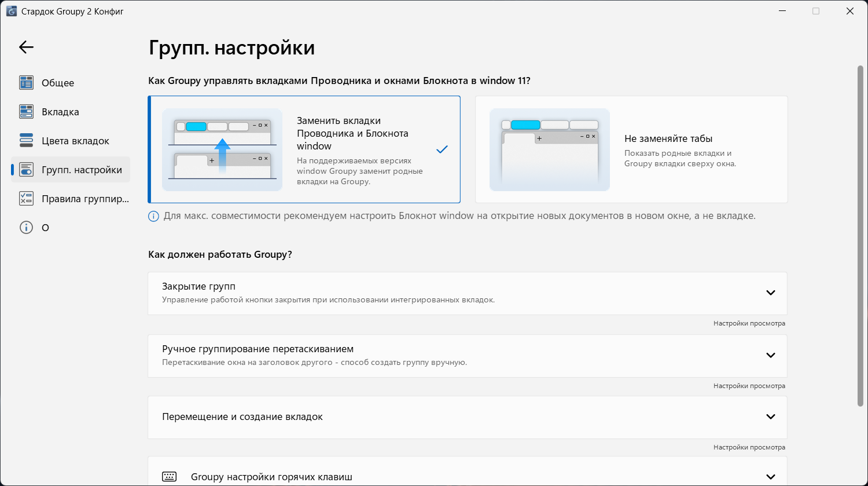Select the Заменить вкладки Проводника и Блокнота option
The width and height of the screenshot is (868, 486).
click(304, 149)
